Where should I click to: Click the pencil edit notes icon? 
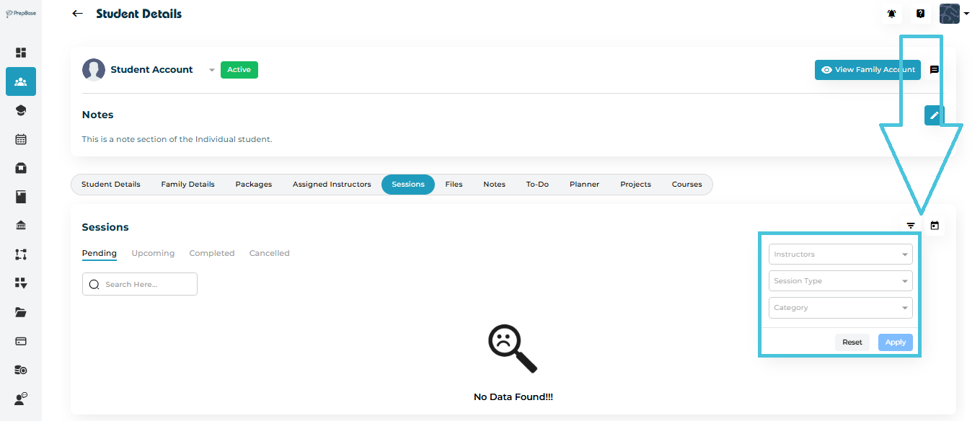[934, 115]
